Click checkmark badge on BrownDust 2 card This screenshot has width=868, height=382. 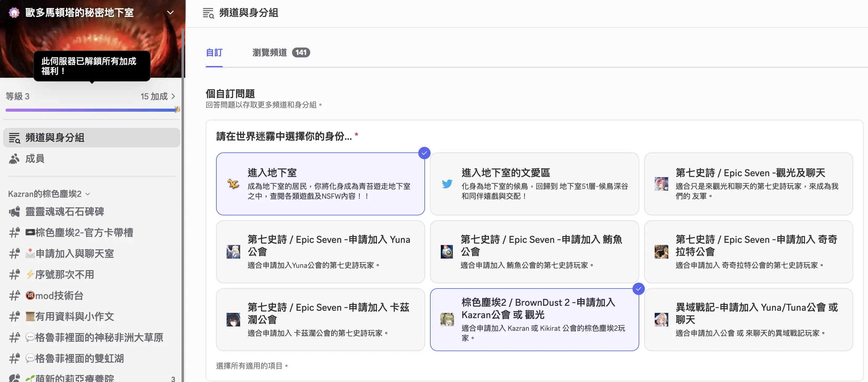pos(638,289)
